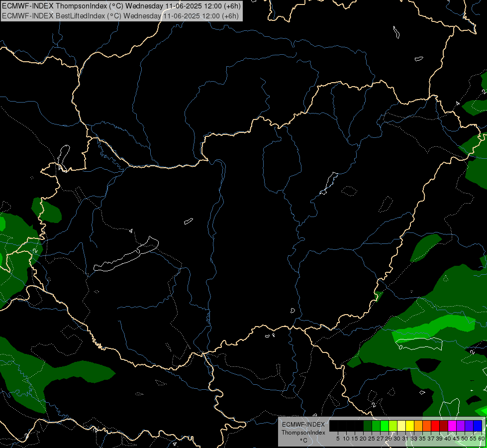This screenshot has height=448, width=487.
Task: Click legend tick value 60
Action: (x=482, y=439)
